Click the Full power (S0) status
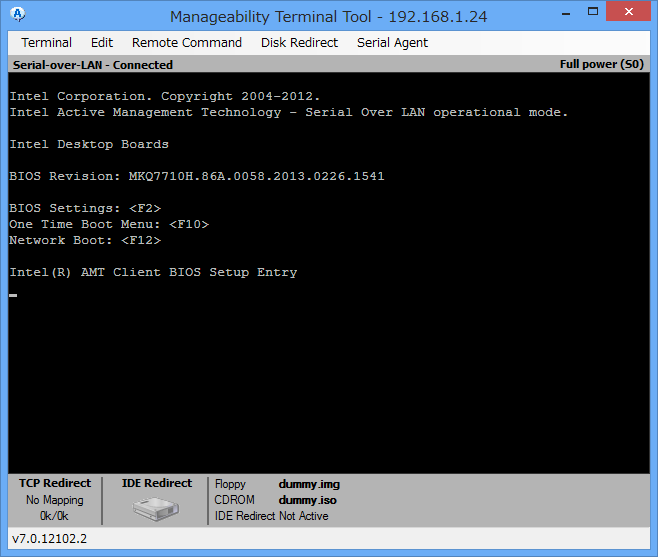 602,64
